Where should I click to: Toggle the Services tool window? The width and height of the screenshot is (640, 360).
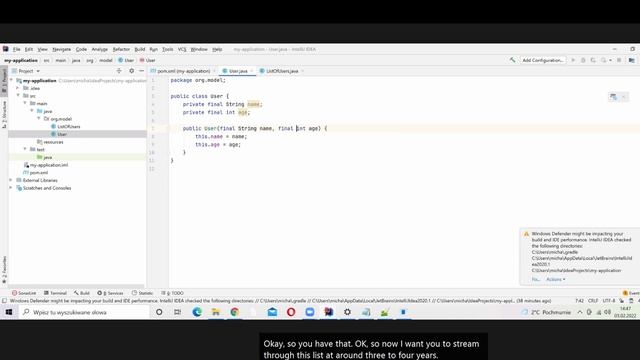tap(110, 293)
